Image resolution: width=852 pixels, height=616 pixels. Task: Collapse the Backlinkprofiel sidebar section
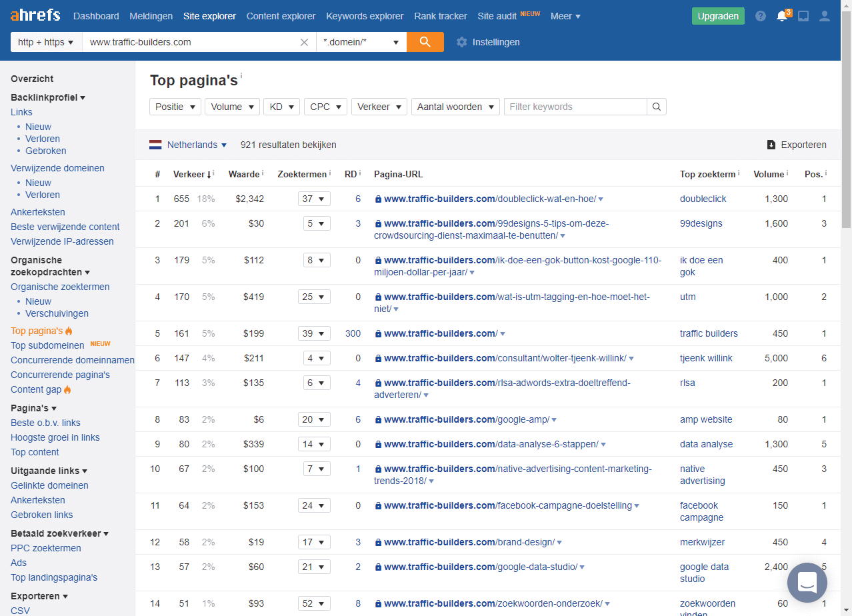pos(48,97)
